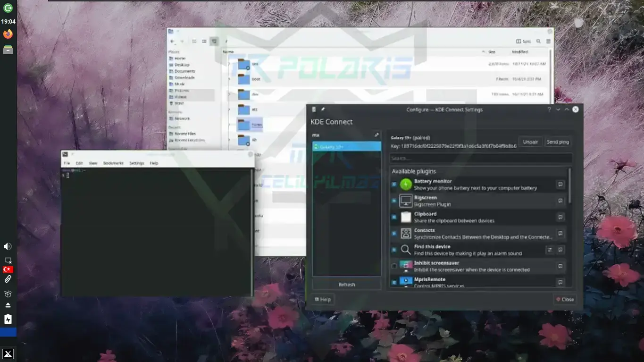Screen dimensions: 644x362
Task: Select the home folder in the file list
Action: (x=250, y=125)
